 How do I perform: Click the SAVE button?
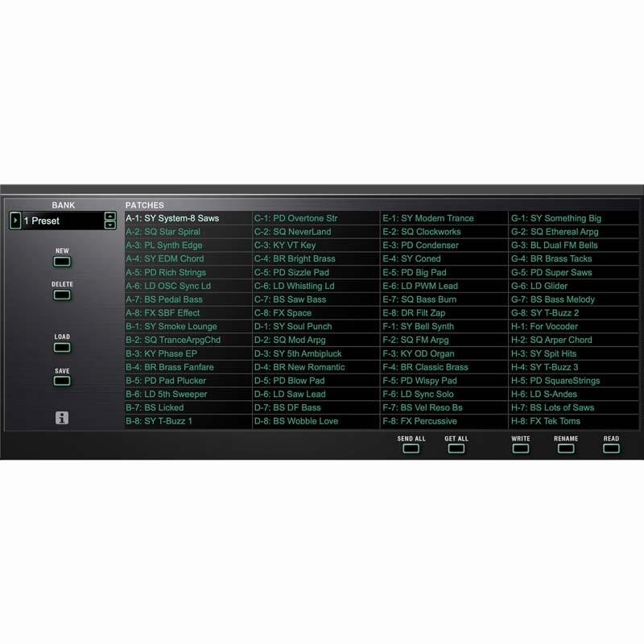click(62, 381)
